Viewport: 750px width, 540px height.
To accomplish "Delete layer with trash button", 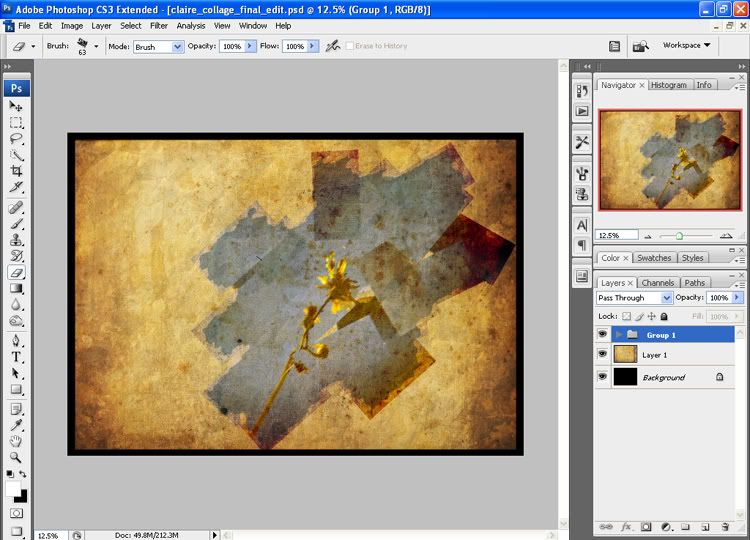I will click(725, 527).
